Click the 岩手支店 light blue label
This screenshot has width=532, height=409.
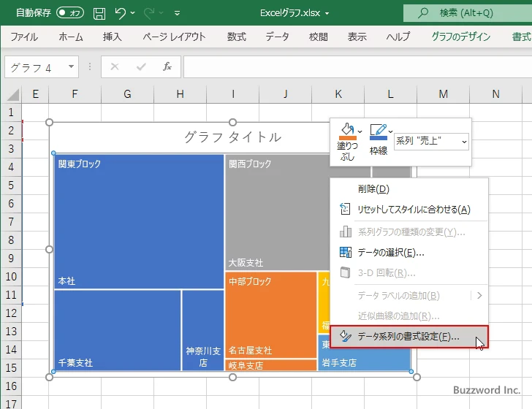pos(339,362)
